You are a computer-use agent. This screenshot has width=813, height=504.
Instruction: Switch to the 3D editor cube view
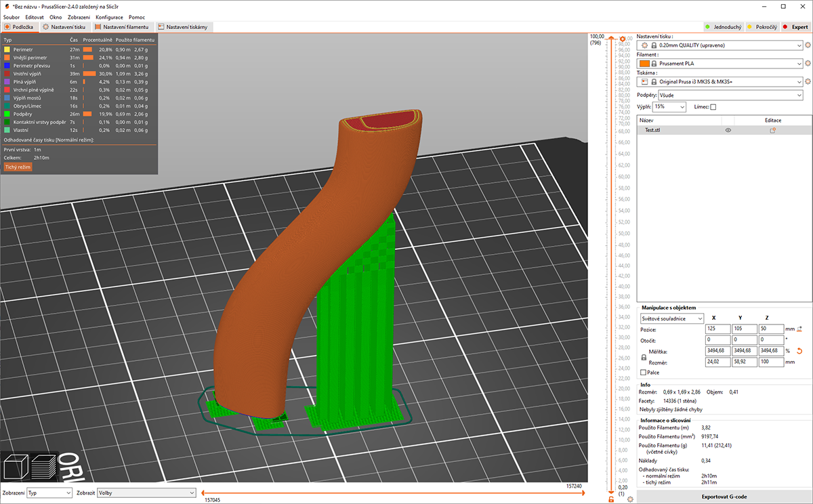point(15,469)
